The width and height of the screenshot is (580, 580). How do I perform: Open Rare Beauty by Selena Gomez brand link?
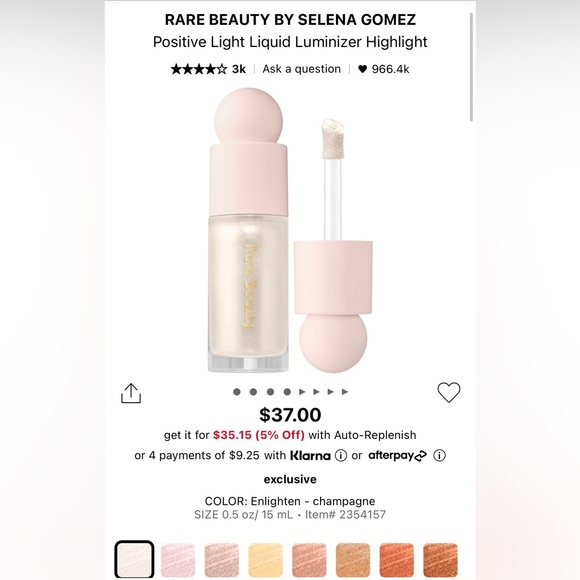click(x=290, y=20)
